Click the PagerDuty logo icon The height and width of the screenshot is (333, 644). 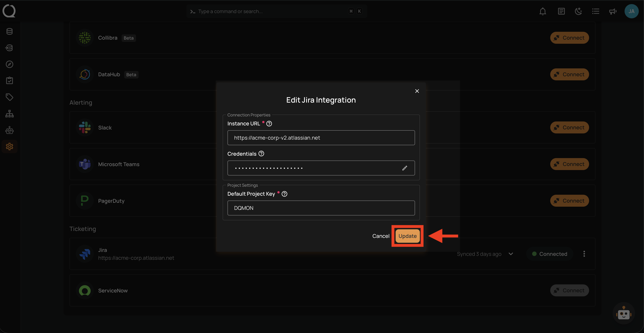pos(85,201)
